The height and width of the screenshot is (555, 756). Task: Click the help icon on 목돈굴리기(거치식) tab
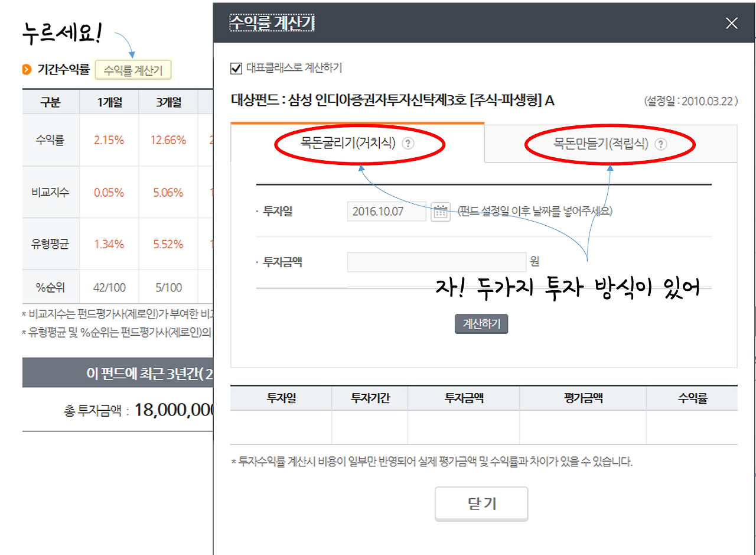pos(408,143)
